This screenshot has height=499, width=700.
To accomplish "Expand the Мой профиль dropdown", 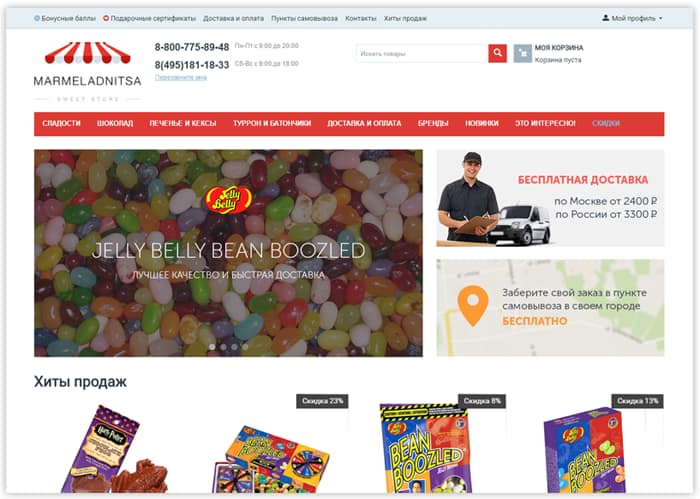I will (x=633, y=18).
